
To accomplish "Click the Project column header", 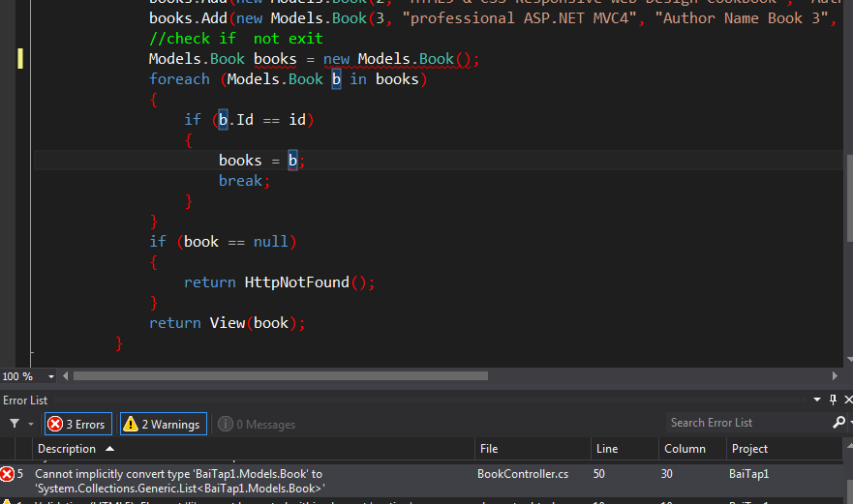I will [749, 449].
